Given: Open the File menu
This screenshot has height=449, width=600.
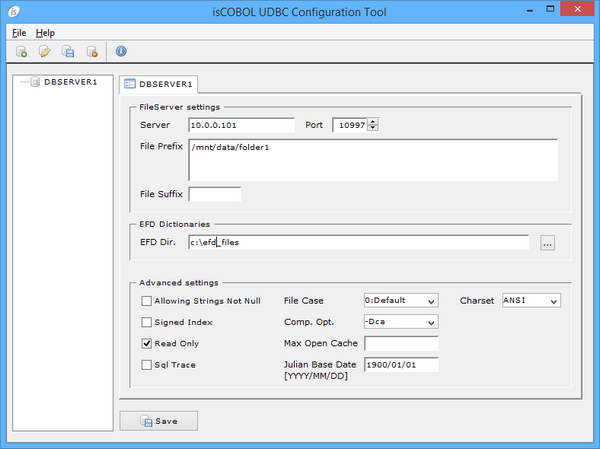Looking at the screenshot, I should [x=19, y=33].
